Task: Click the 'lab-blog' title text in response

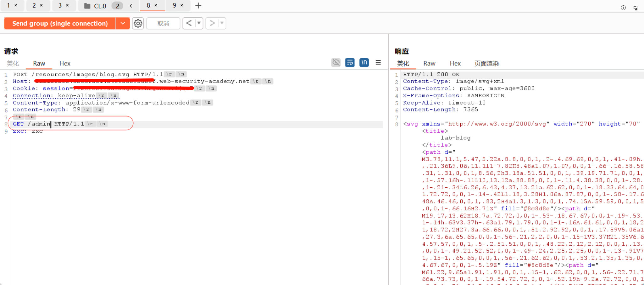Action: 456,138
